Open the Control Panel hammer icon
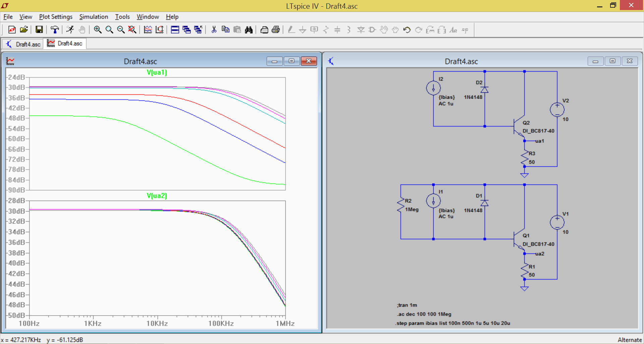This screenshot has width=644, height=344. click(x=55, y=30)
